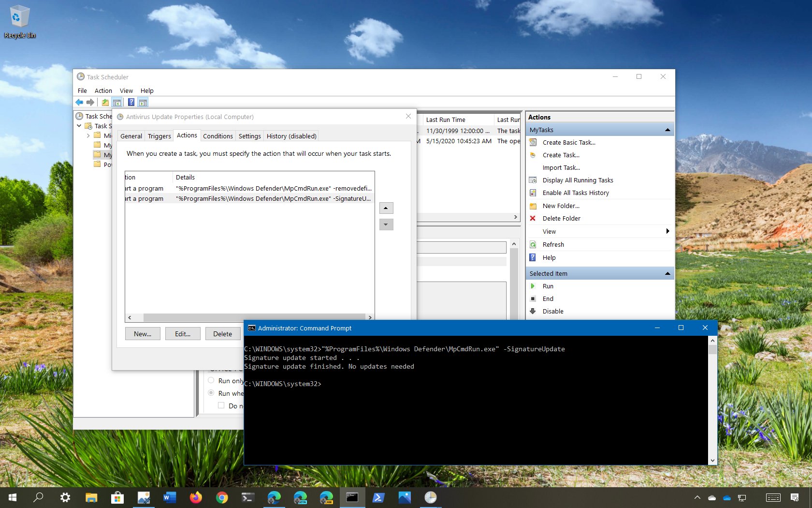The image size is (812, 508).
Task: Open Help using the question mark toolbar icon
Action: [x=131, y=102]
